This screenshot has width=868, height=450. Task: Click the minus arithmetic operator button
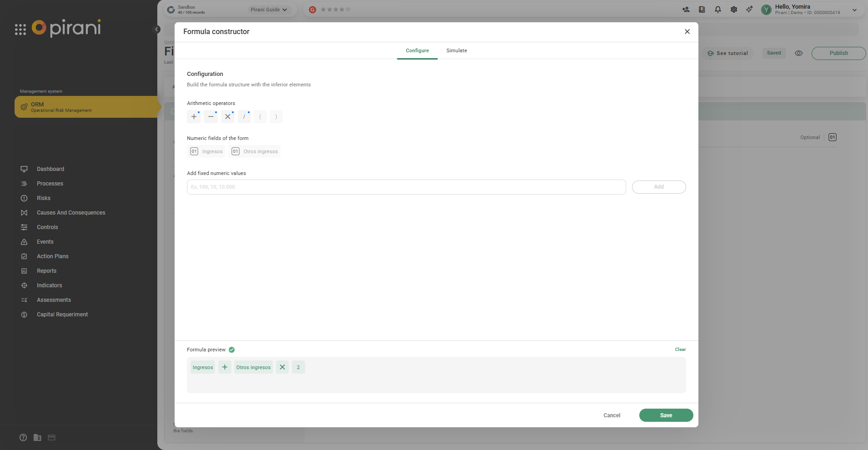(x=211, y=117)
